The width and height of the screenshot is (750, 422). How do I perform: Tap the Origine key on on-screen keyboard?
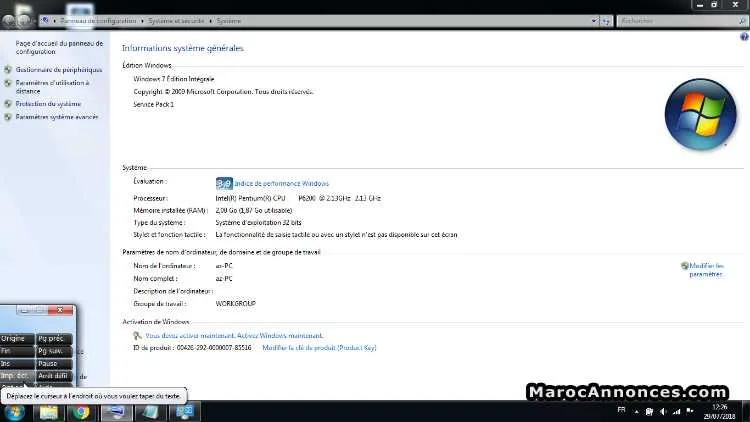(x=17, y=339)
